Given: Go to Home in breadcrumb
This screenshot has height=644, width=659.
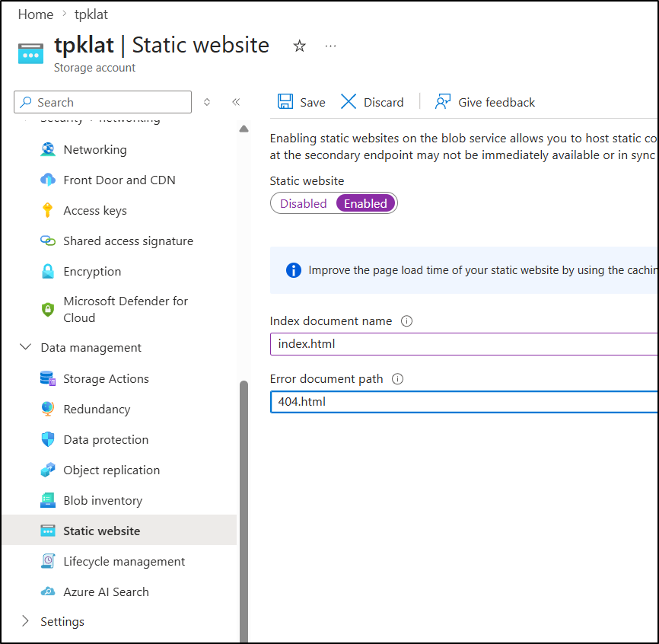Looking at the screenshot, I should coord(36,14).
